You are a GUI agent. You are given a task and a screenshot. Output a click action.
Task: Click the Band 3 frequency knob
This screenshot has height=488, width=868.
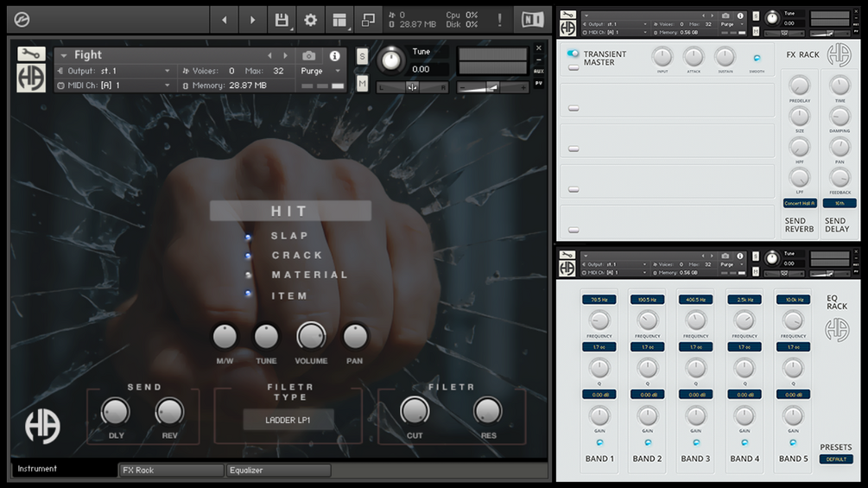[696, 320]
